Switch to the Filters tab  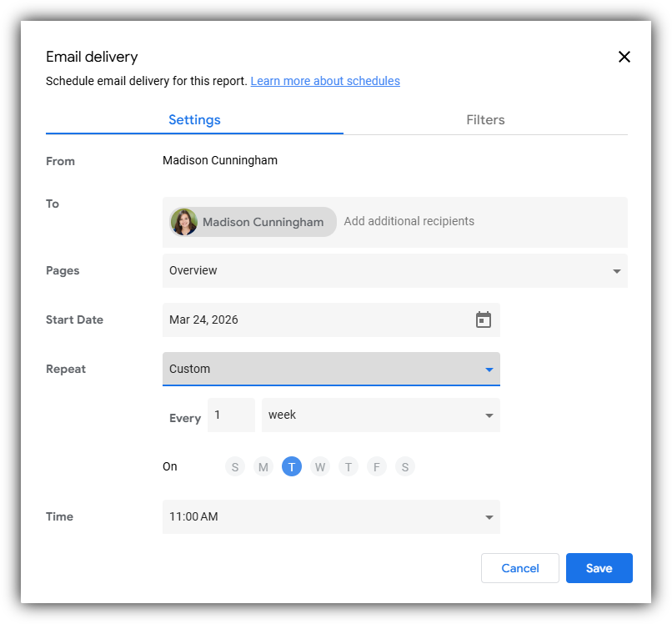point(485,119)
